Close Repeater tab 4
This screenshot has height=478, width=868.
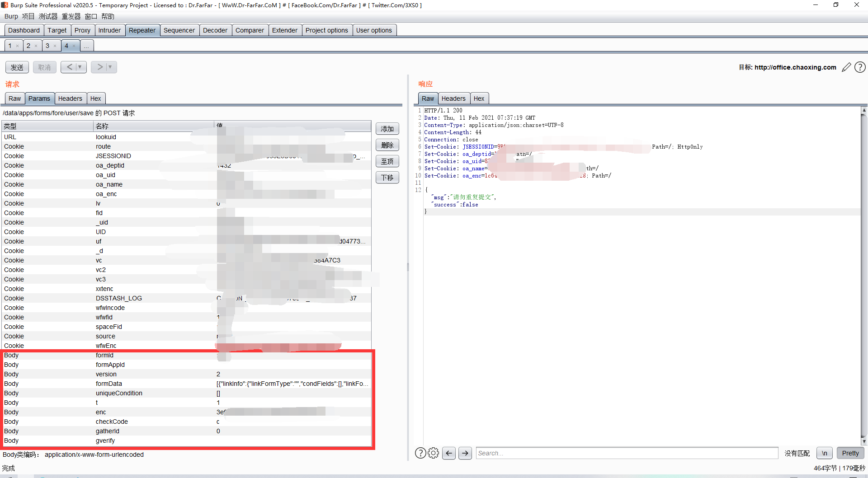(74, 46)
